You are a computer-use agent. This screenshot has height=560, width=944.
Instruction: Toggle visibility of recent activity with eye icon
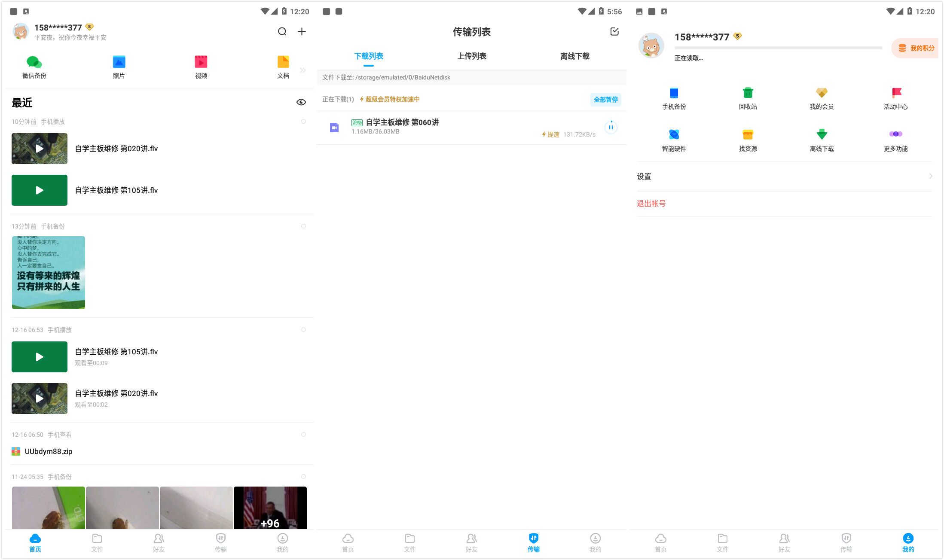pyautogui.click(x=301, y=102)
